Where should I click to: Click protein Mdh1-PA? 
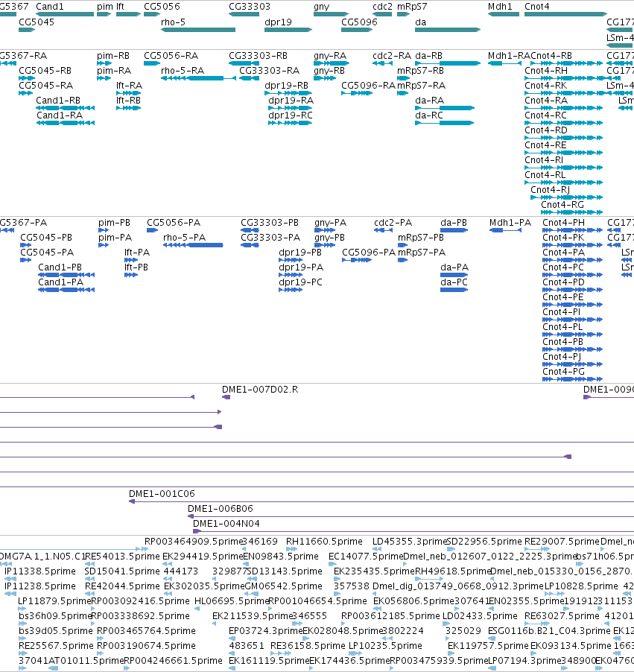pos(510,223)
